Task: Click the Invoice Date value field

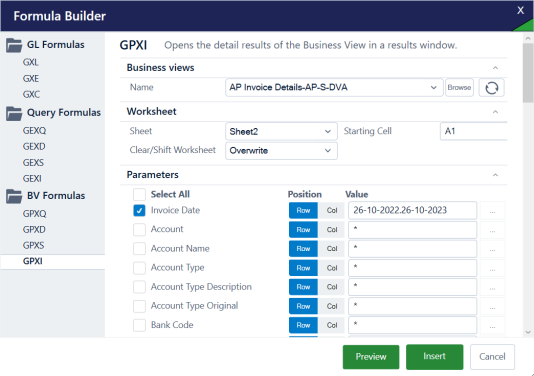Action: (412, 210)
